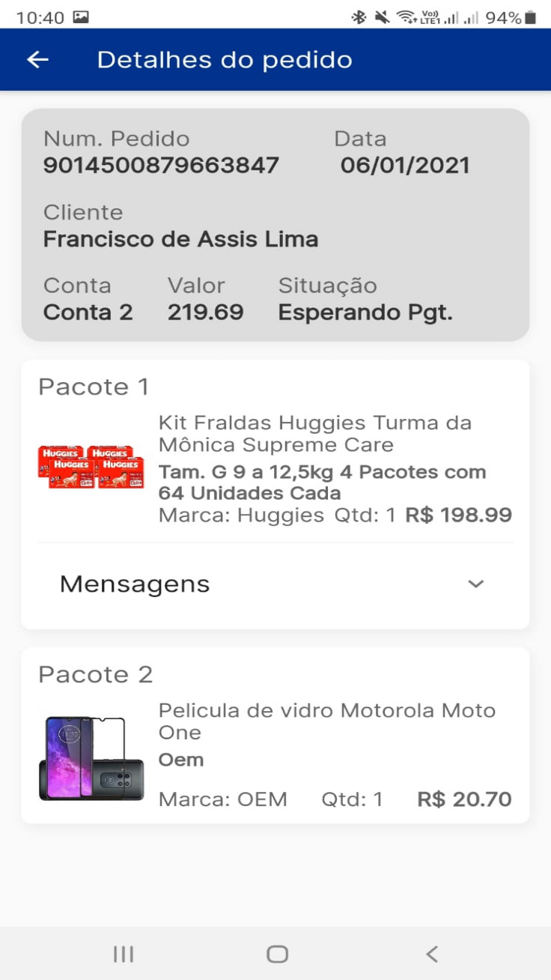Image resolution: width=551 pixels, height=980 pixels.
Task: Tap the Huggies diapers product thumbnail
Action: [91, 468]
